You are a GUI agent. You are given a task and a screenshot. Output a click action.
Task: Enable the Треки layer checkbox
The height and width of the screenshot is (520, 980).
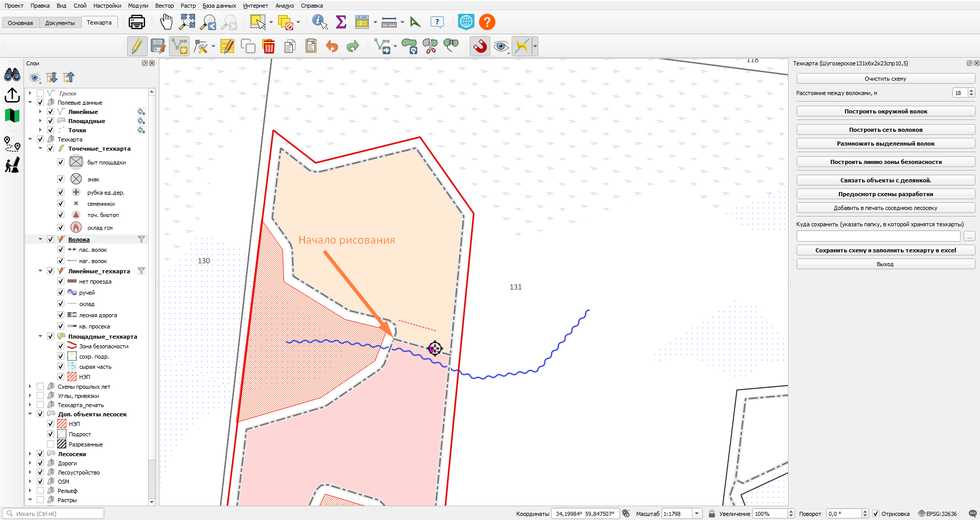pos(40,93)
